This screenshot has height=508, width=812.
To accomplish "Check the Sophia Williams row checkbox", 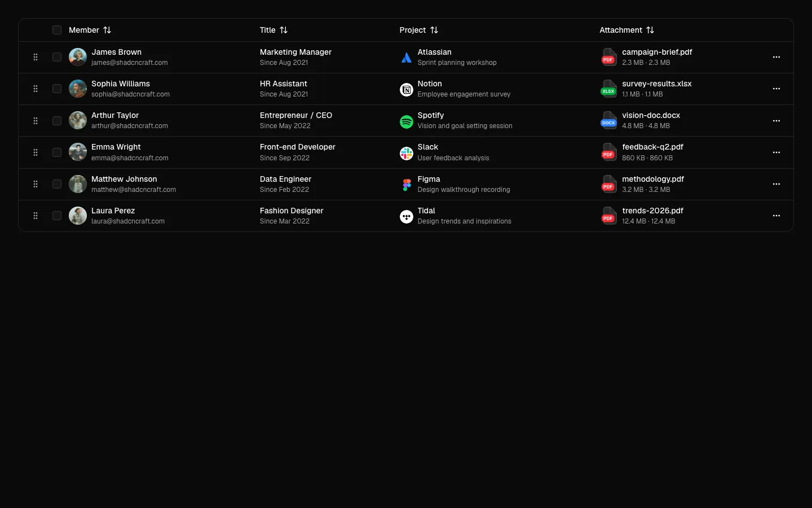I will [57, 89].
